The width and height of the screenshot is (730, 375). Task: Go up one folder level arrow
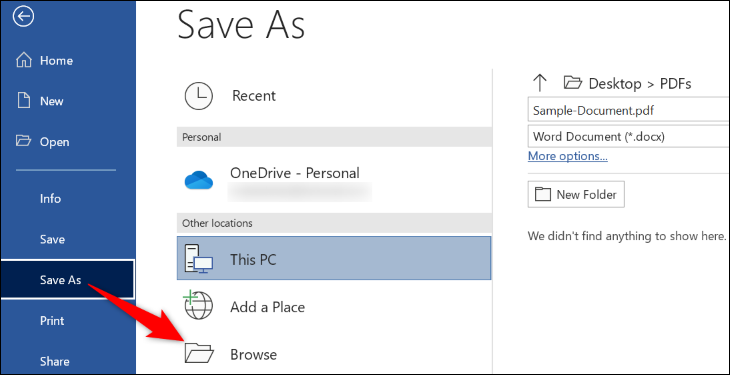[x=539, y=83]
